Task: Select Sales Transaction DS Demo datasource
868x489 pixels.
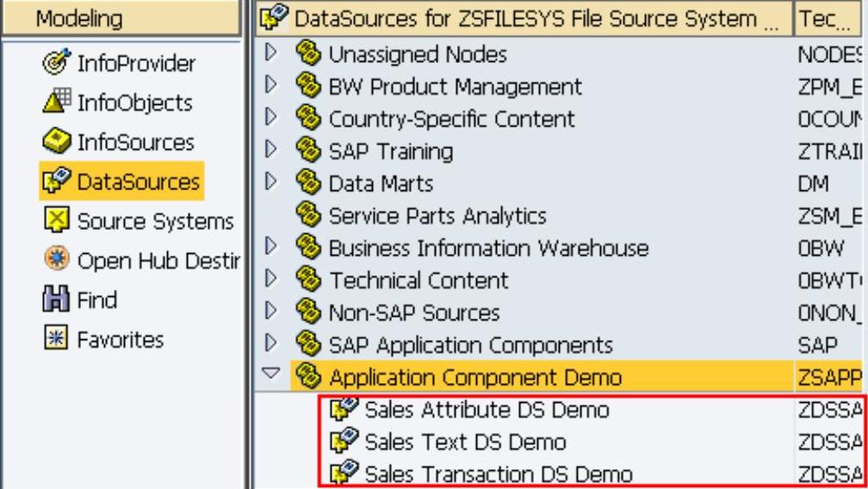Action: click(498, 474)
